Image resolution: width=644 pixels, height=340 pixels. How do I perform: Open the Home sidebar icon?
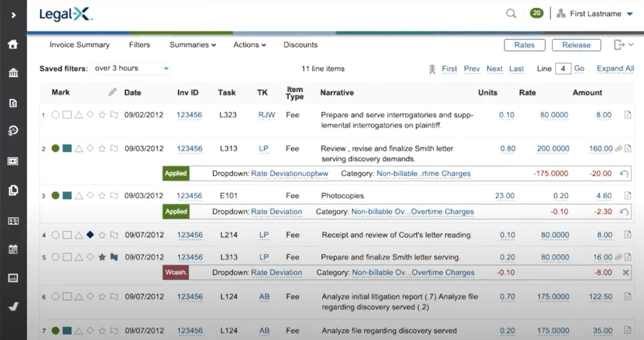click(x=13, y=45)
